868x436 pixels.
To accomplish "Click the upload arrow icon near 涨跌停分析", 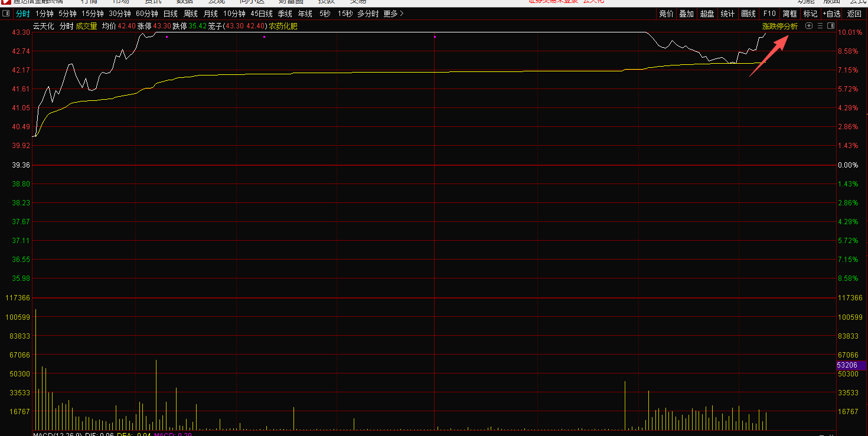I will pos(809,26).
